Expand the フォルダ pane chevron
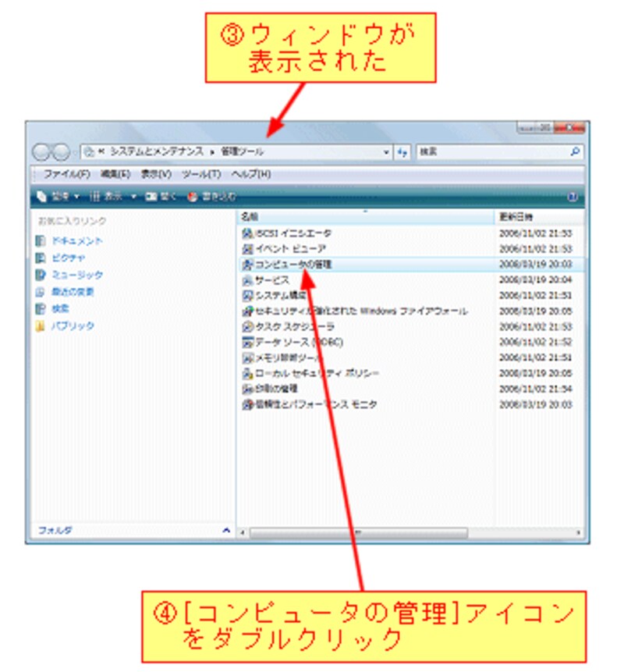 [x=226, y=531]
